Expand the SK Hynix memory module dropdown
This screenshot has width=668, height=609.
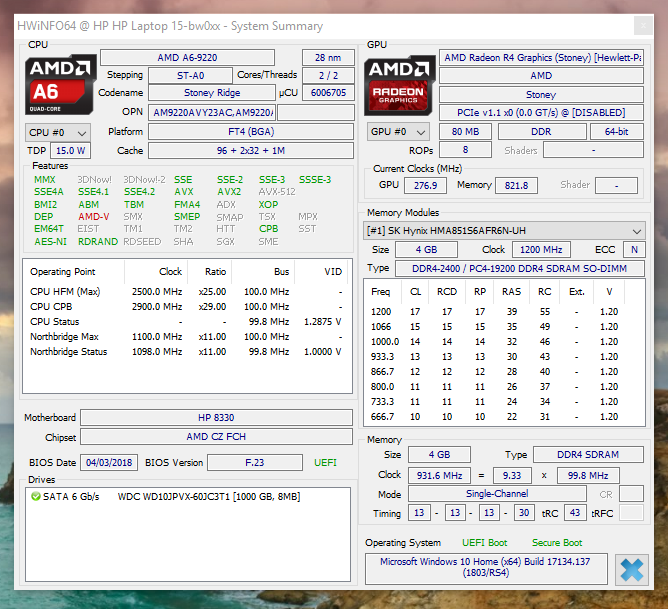click(x=504, y=231)
